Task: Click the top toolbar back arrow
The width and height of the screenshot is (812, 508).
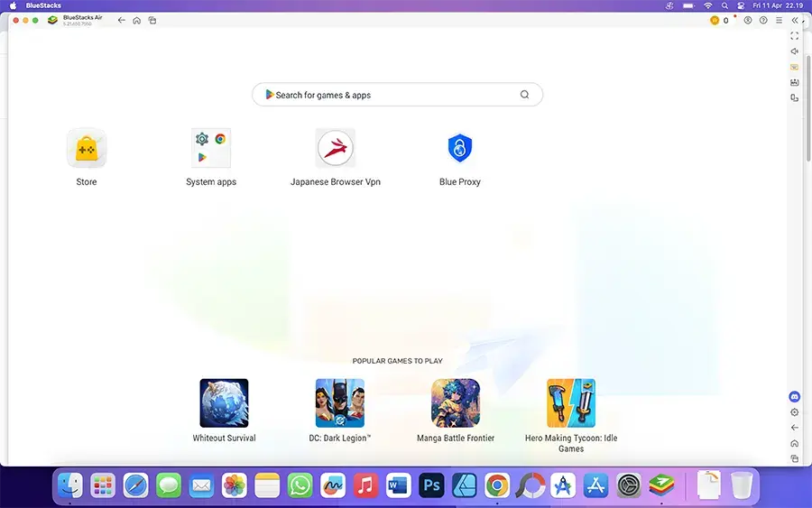Action: tap(121, 20)
